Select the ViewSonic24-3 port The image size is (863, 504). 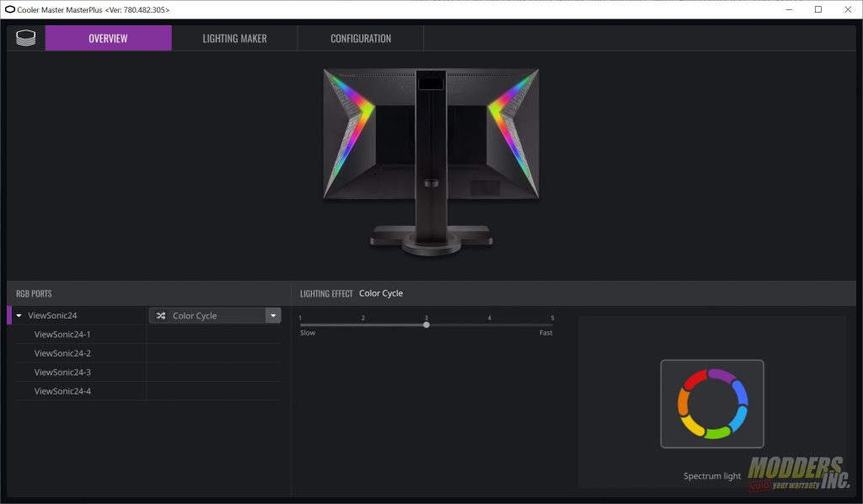[x=62, y=372]
